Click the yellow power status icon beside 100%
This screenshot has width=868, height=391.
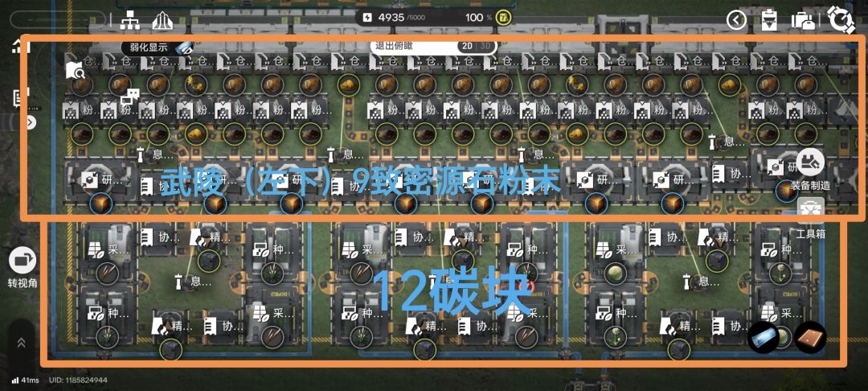[x=504, y=18]
